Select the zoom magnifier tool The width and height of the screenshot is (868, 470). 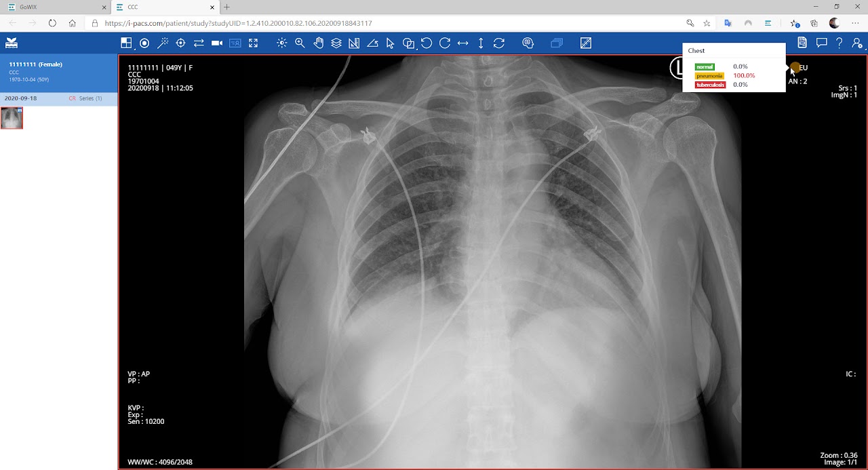(300, 43)
